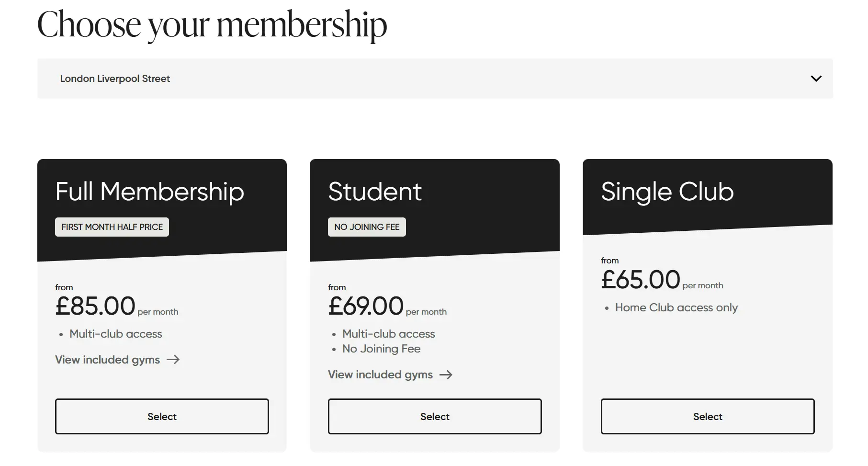Image resolution: width=868 pixels, height=466 pixels.
Task: Select the Full Membership plan
Action: click(162, 417)
